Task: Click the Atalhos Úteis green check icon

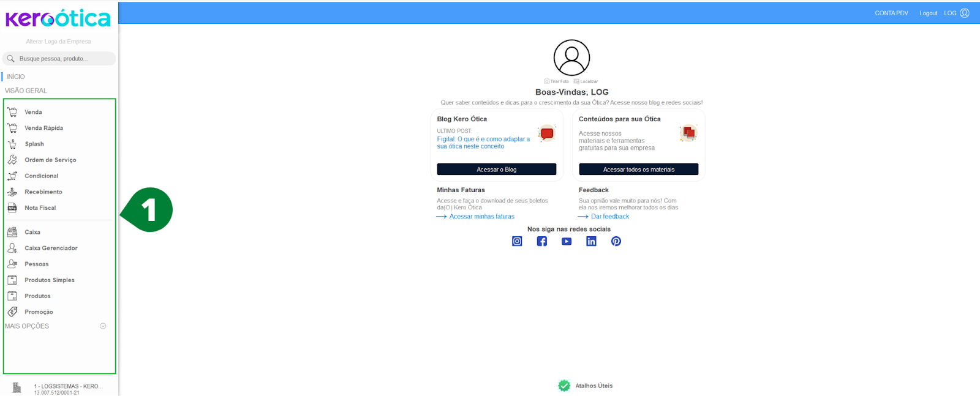Action: [x=564, y=386]
